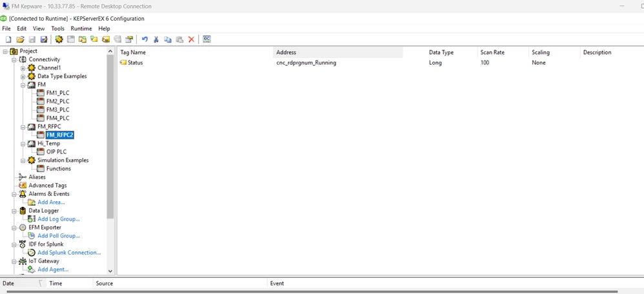Screen dimensions: 644x294
Task: Click the Data Logger icon
Action: point(23,211)
